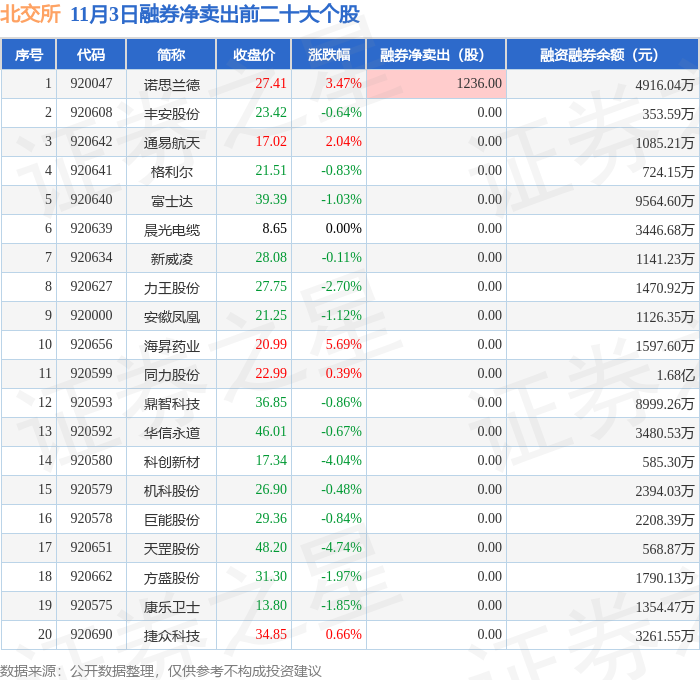Click the 融券净卖出（股） column header
The height and width of the screenshot is (680, 700).
[436, 54]
